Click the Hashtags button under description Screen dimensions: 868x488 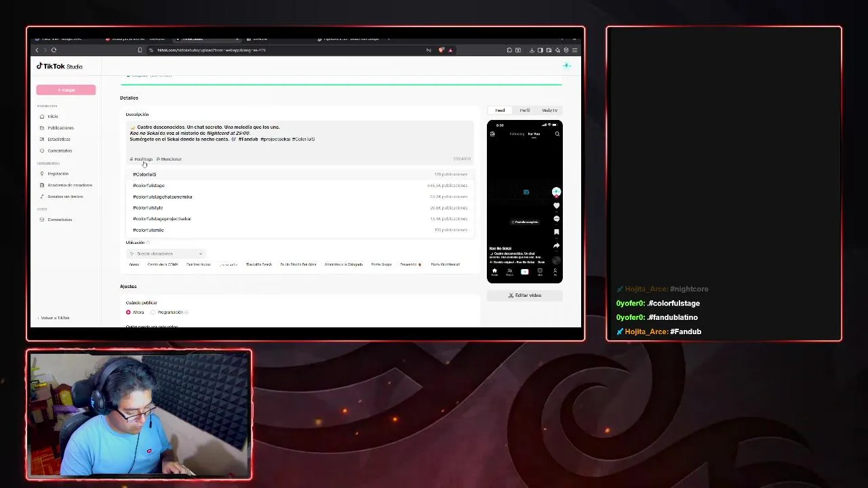click(x=142, y=159)
